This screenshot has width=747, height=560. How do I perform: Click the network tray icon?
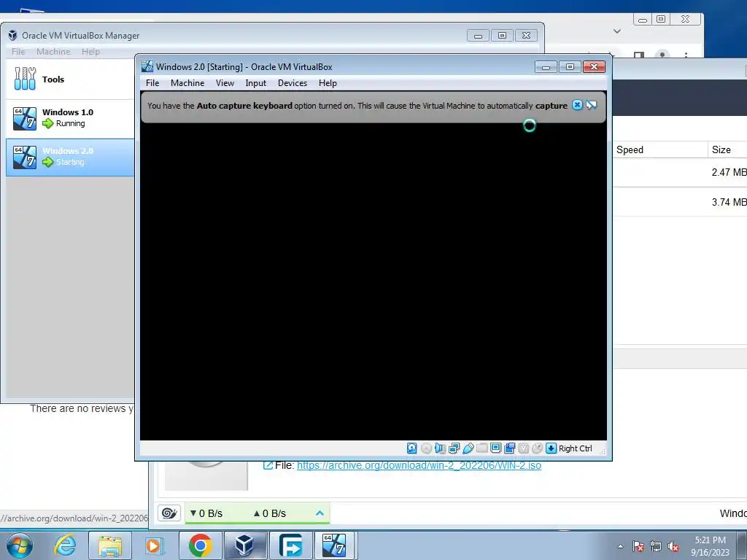tap(656, 546)
